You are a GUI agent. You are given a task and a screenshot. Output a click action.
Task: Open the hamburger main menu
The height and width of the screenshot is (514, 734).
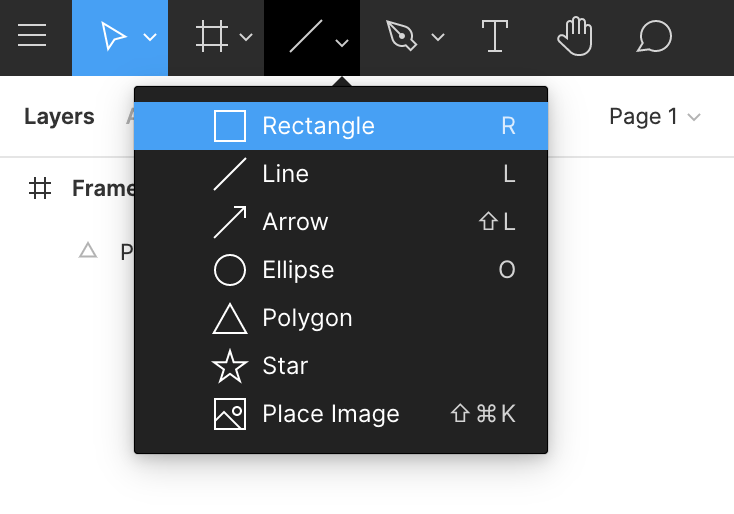pyautogui.click(x=32, y=37)
